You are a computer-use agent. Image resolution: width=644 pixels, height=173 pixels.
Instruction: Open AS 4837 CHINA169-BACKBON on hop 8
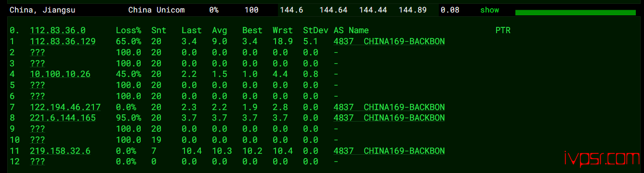pos(389,118)
